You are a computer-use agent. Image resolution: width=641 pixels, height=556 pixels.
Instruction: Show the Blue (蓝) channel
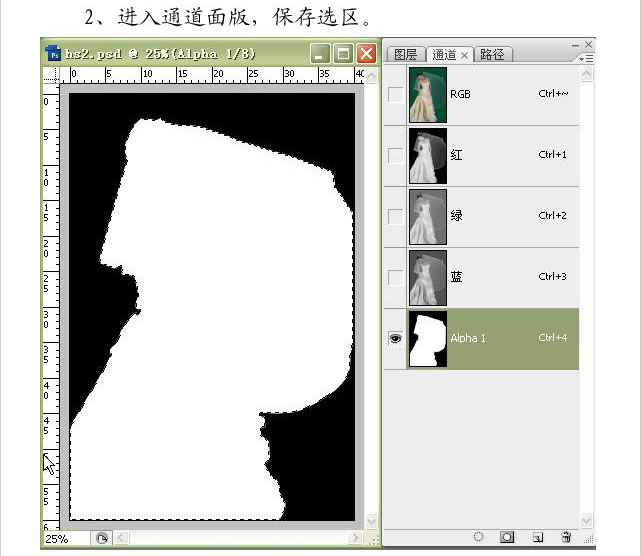[395, 278]
